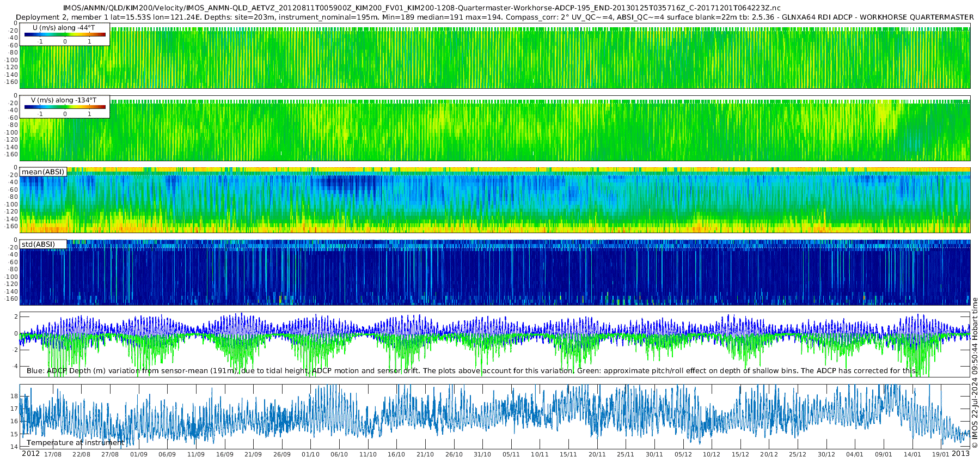The height and width of the screenshot is (463, 980).
Task: Click the IMOS copyright timestamp on right edge
Action: [x=975, y=373]
